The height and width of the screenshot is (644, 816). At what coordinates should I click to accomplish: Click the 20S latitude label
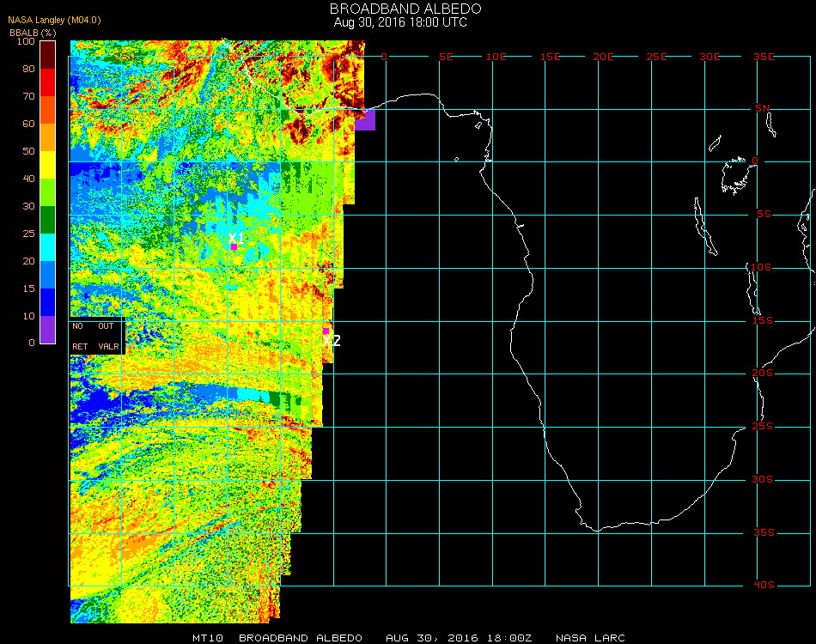coord(763,373)
